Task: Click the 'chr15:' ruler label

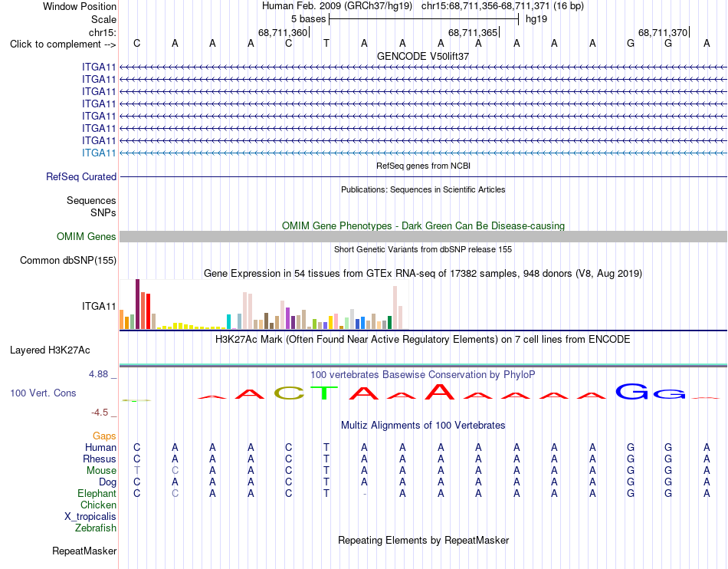Action: [103, 32]
